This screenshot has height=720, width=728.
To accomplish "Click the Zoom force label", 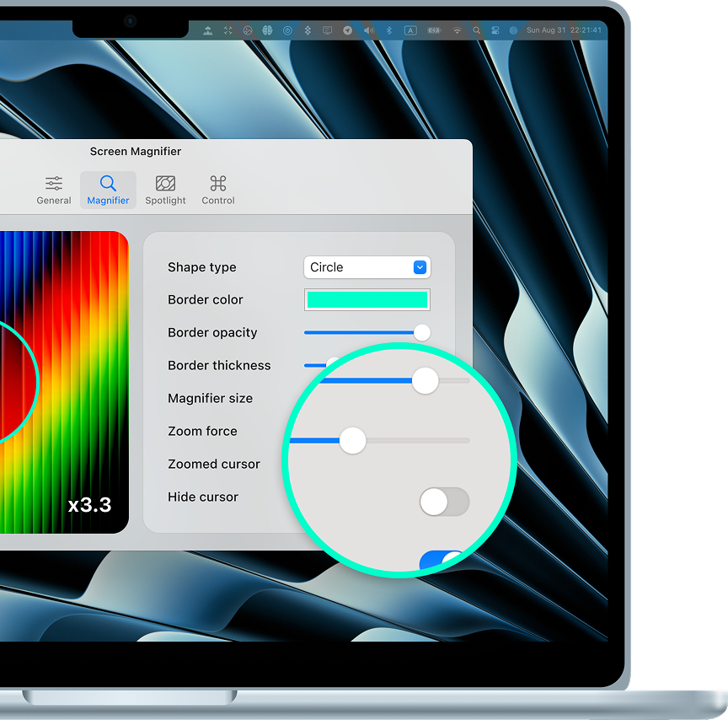I will coord(202,431).
